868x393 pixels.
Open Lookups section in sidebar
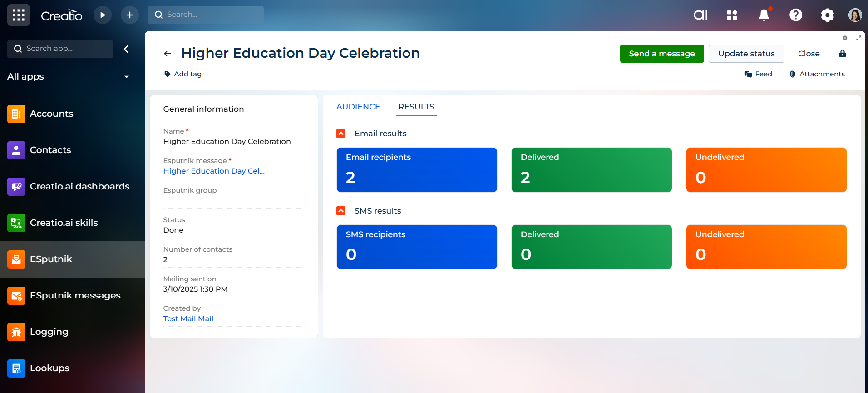tap(73, 368)
